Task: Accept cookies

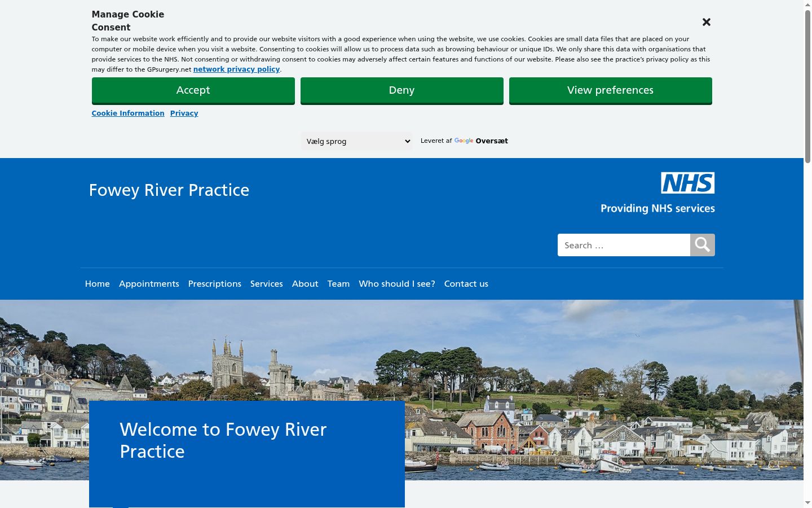Action: pyautogui.click(x=193, y=90)
